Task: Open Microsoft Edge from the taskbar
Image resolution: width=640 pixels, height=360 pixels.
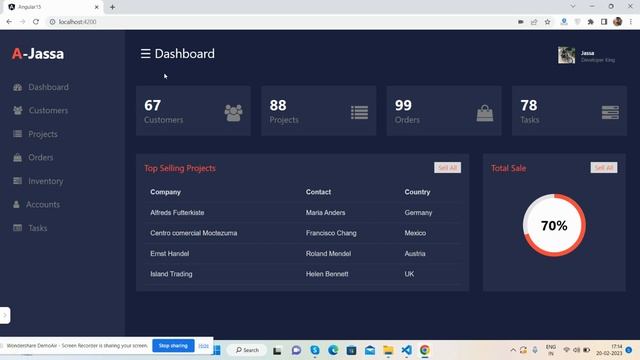Action: coord(333,350)
